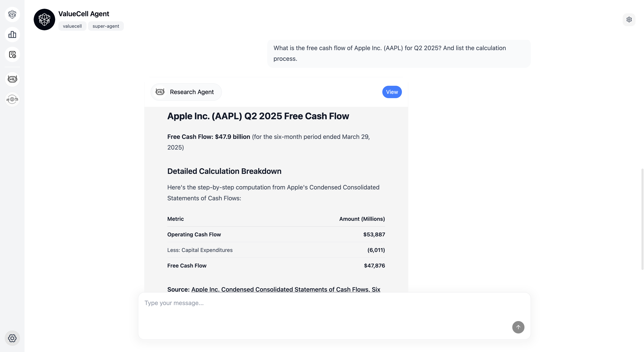Image resolution: width=644 pixels, height=352 pixels.
Task: Select the super-agent tag under the agent title
Action: [105, 26]
